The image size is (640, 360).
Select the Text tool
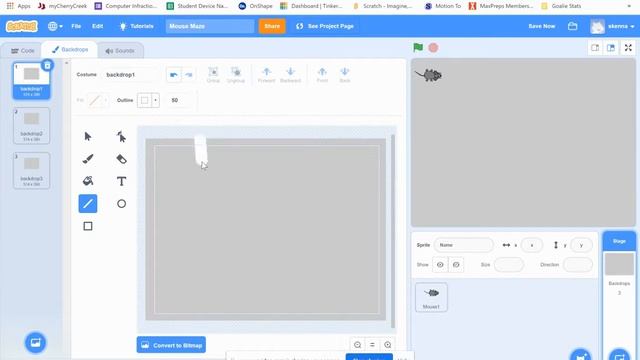click(x=121, y=181)
